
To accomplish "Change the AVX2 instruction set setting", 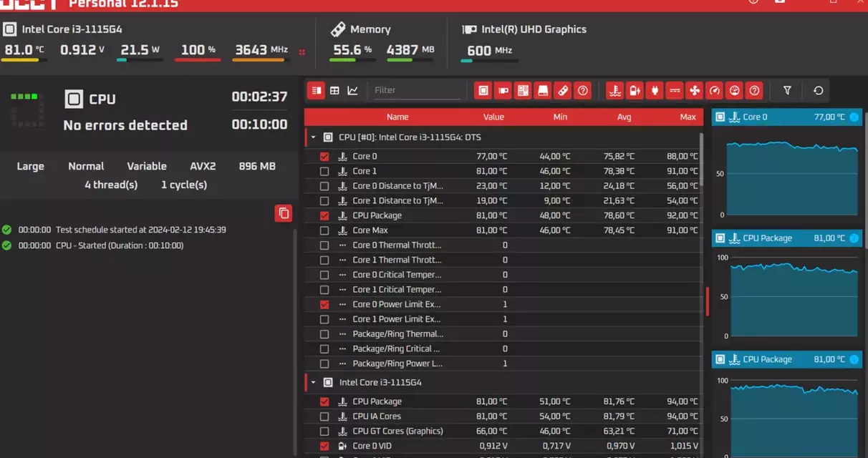I will pyautogui.click(x=203, y=166).
